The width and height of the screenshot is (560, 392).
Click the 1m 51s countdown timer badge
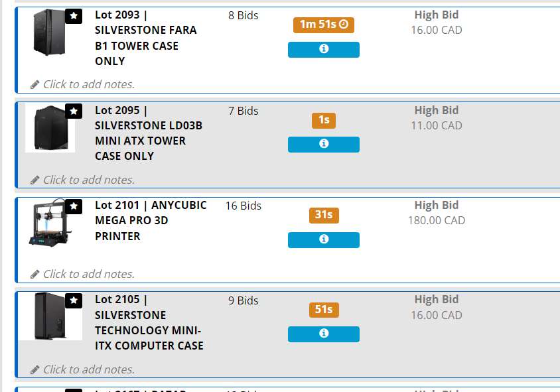(x=324, y=25)
